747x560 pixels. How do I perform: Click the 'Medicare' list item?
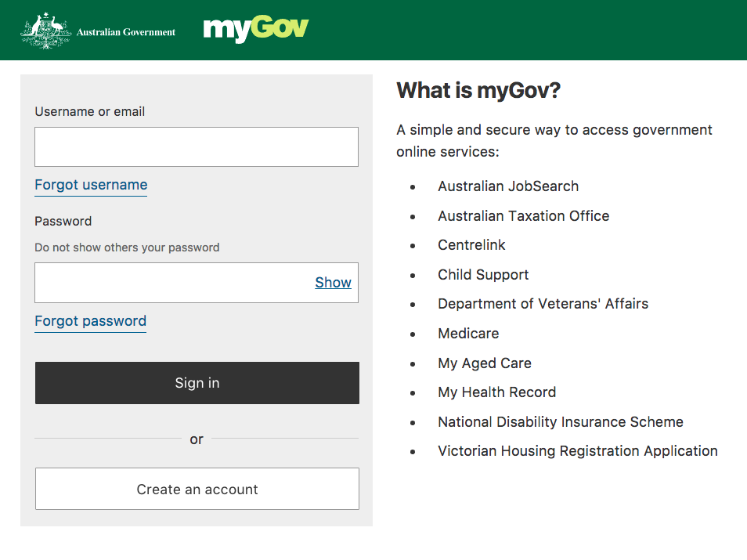click(x=468, y=334)
